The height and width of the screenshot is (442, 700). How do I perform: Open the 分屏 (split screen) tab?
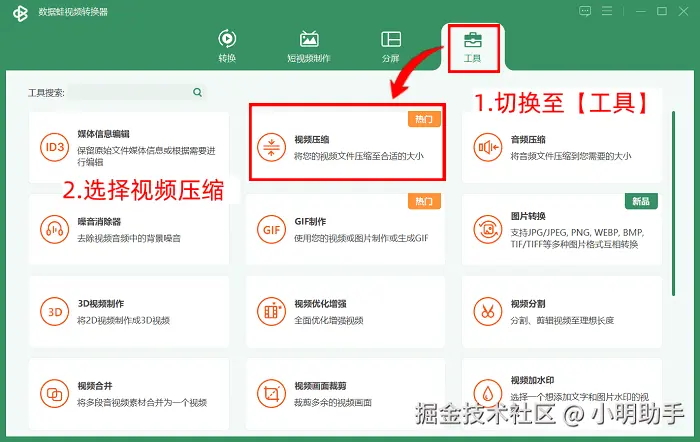point(391,46)
